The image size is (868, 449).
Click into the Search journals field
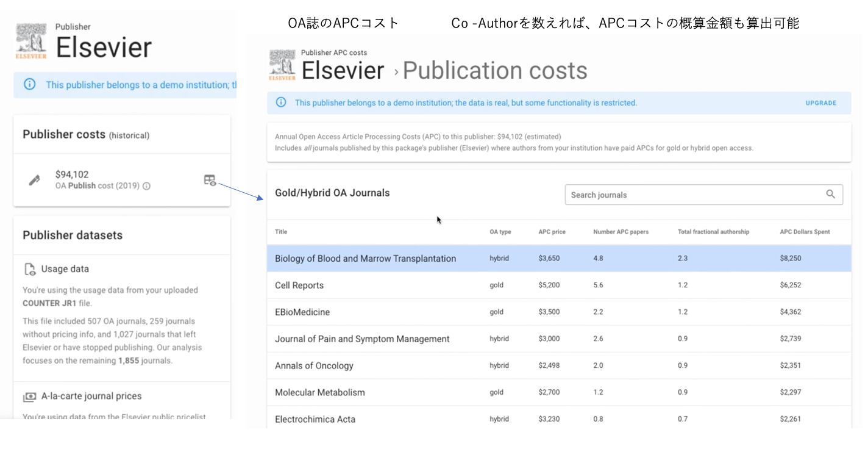coord(704,195)
